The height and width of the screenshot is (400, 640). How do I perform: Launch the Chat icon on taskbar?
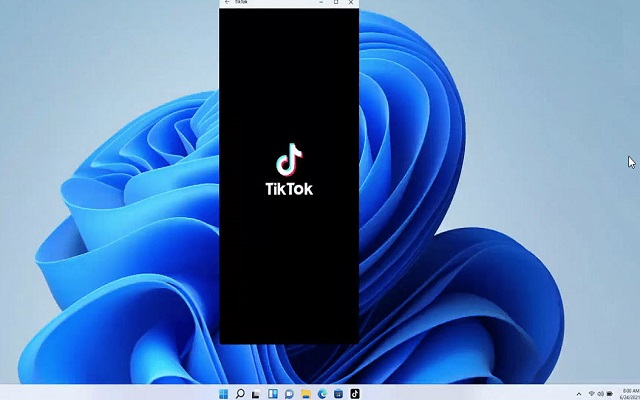point(289,394)
